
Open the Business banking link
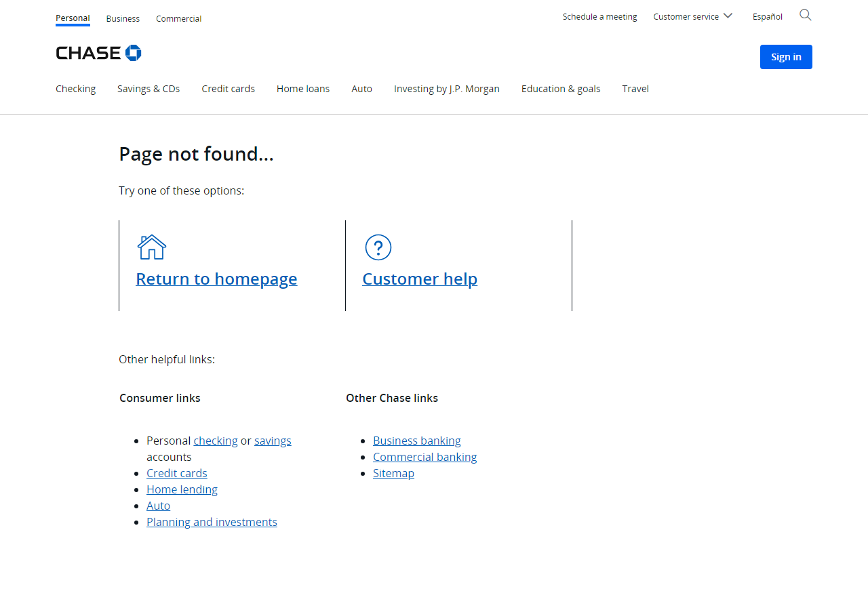tap(417, 441)
